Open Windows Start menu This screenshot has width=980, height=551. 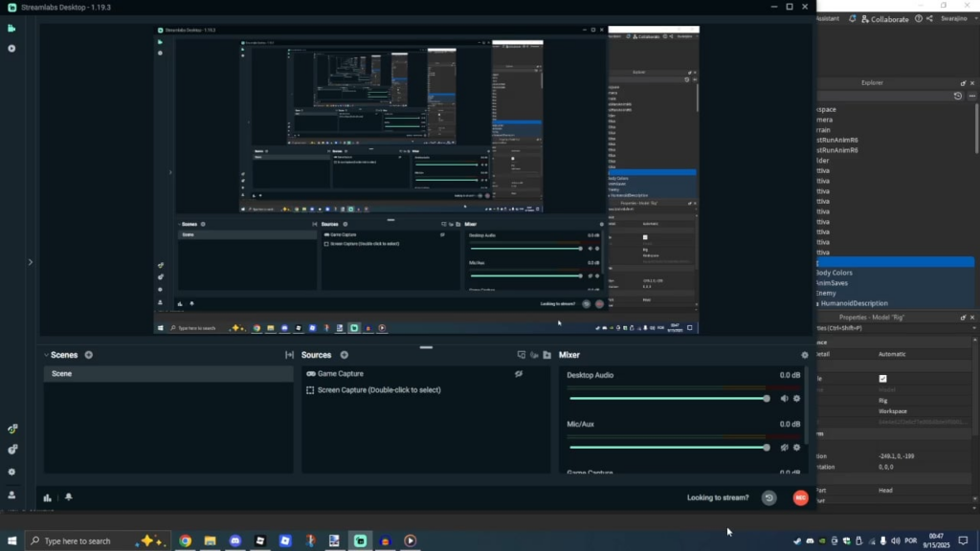click(x=11, y=541)
